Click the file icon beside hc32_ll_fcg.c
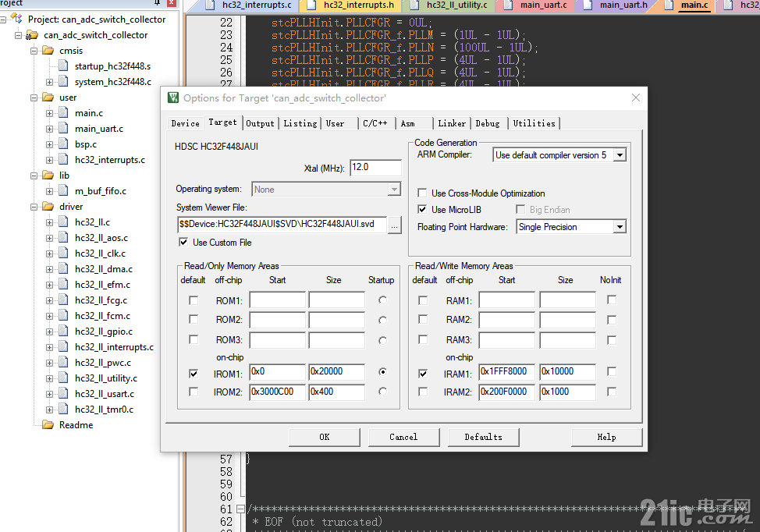760x532 pixels. (x=63, y=300)
